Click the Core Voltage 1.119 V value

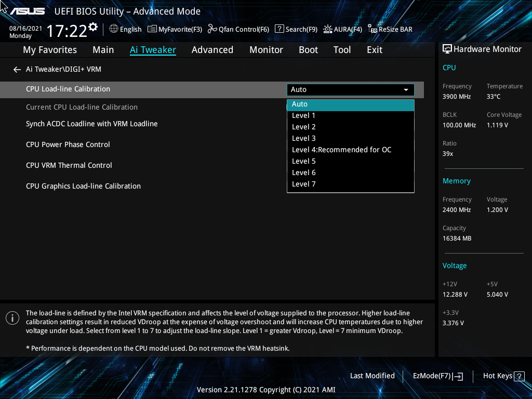(x=497, y=125)
